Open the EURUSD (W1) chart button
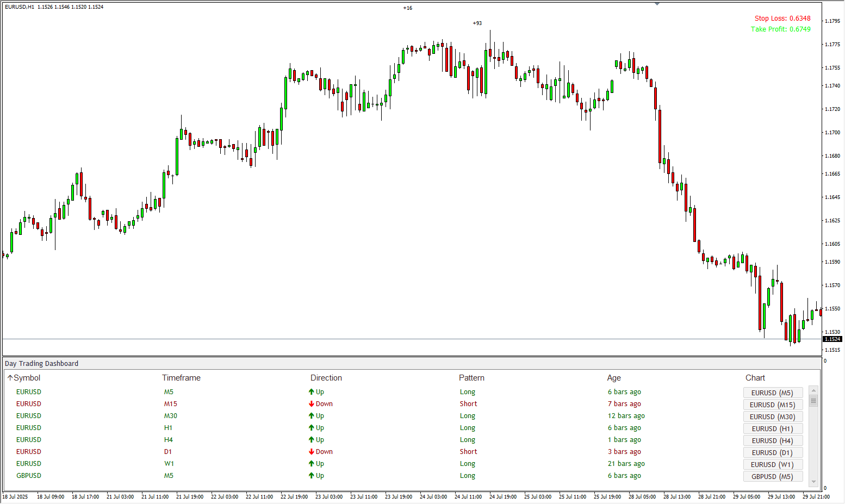The width and height of the screenshot is (845, 504). coord(772,464)
